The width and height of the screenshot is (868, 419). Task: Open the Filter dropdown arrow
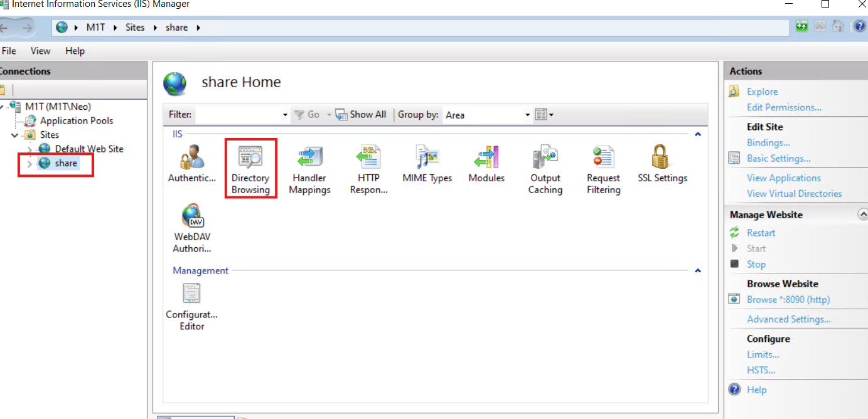coord(285,115)
